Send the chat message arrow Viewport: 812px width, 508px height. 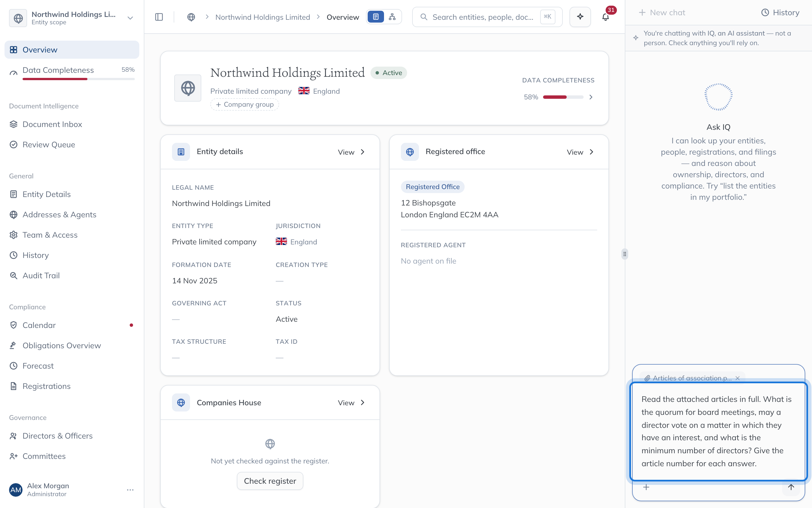(791, 487)
